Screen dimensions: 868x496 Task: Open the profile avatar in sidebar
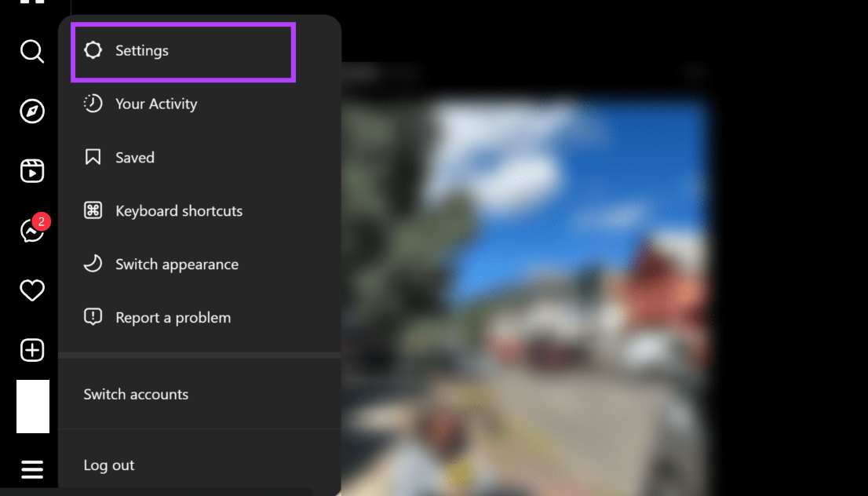(x=33, y=407)
